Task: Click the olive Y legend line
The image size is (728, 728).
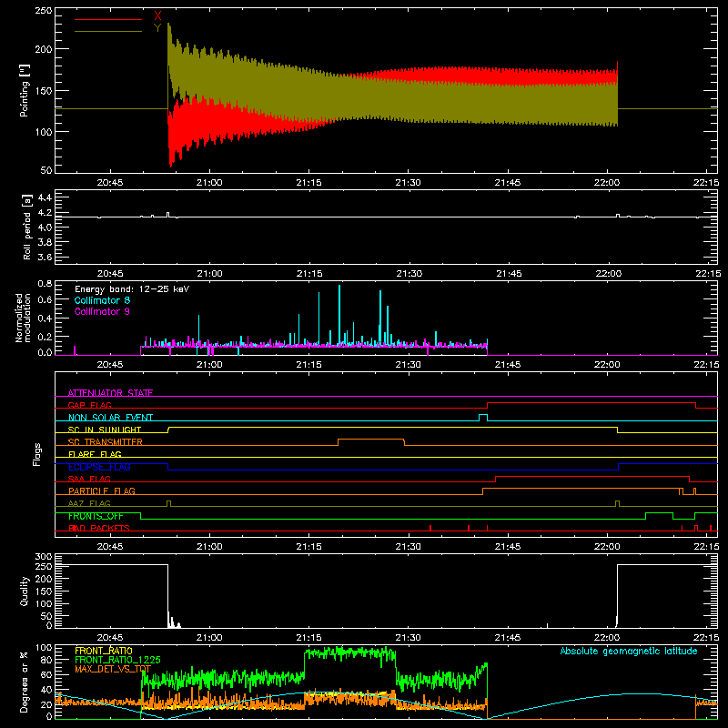Action: (108, 32)
